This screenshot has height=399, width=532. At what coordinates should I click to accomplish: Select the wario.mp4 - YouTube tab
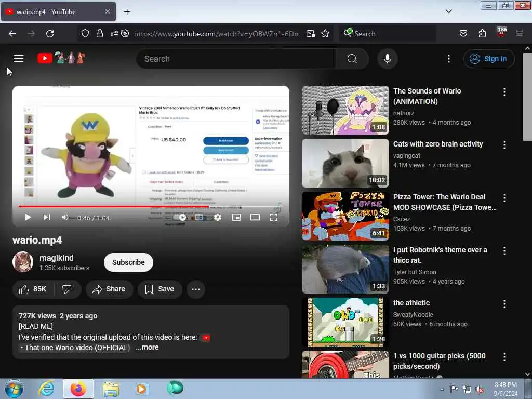(x=58, y=11)
